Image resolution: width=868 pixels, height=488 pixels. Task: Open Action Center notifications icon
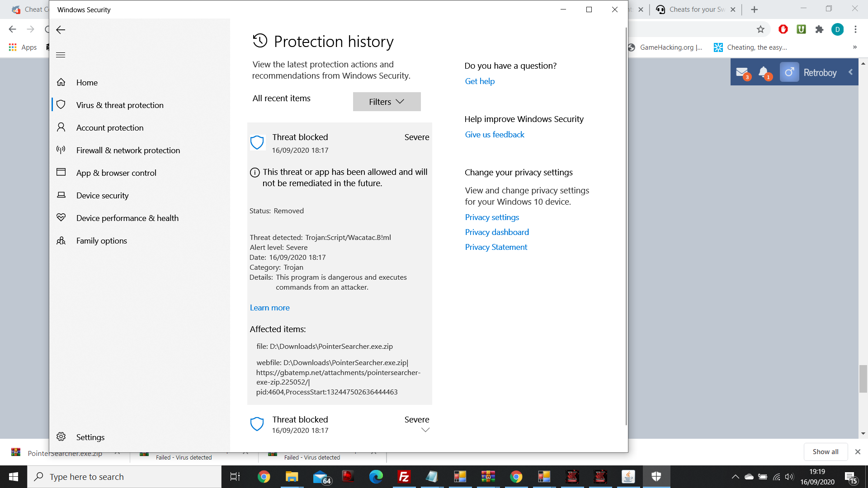850,477
